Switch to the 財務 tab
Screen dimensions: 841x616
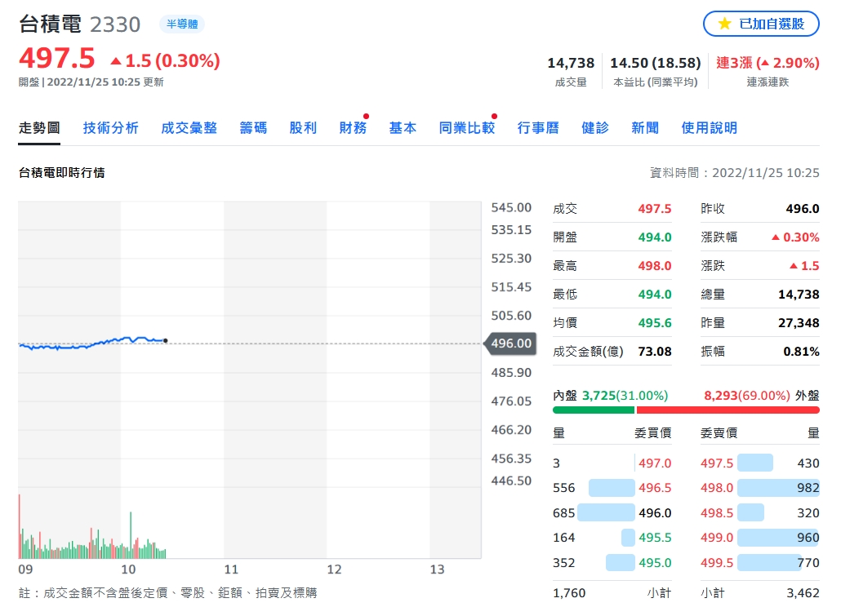353,127
